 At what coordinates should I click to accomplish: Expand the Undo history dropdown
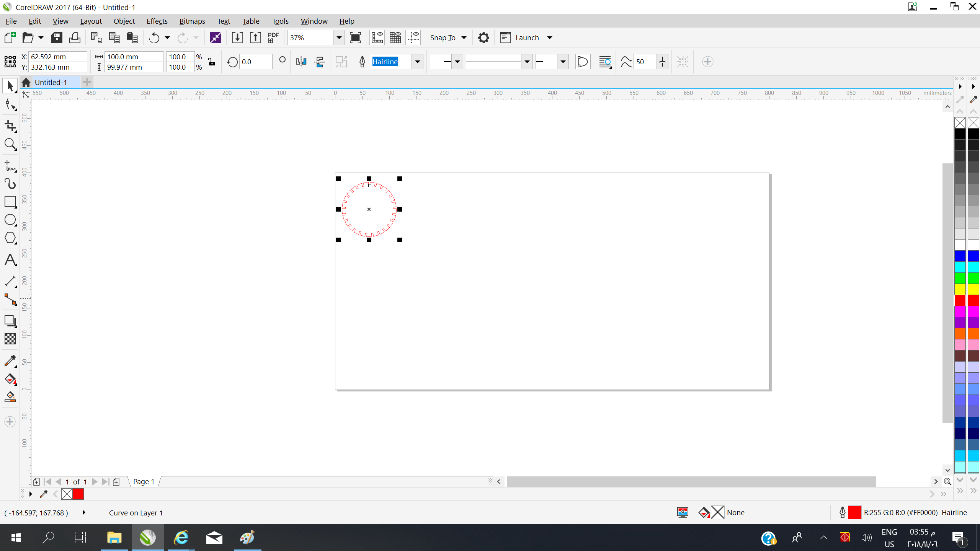(167, 37)
